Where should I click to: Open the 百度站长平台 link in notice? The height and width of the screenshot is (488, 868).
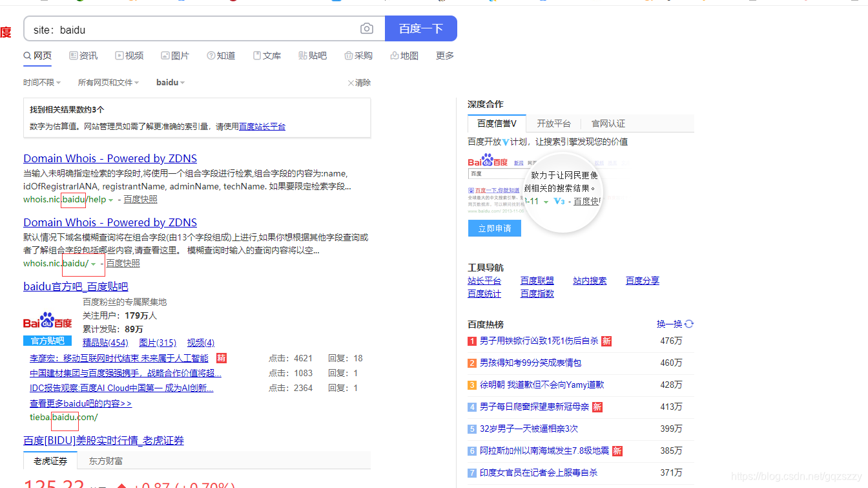click(262, 127)
